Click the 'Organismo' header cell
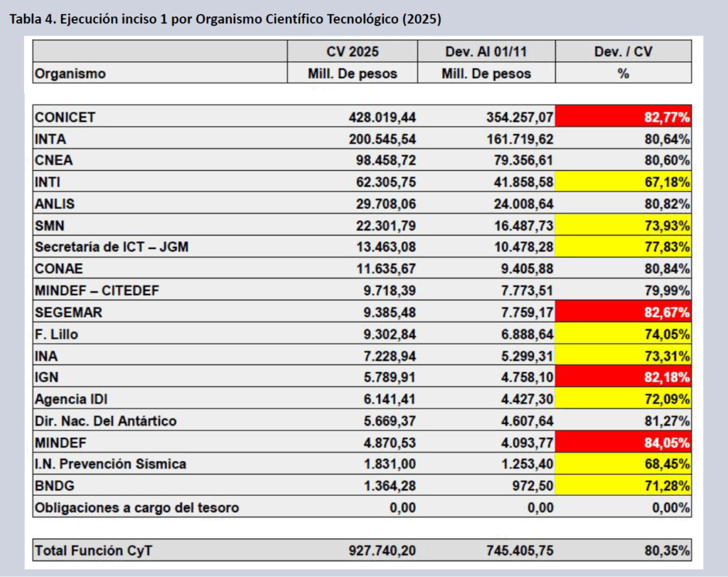The height and width of the screenshot is (577, 728). point(71,73)
